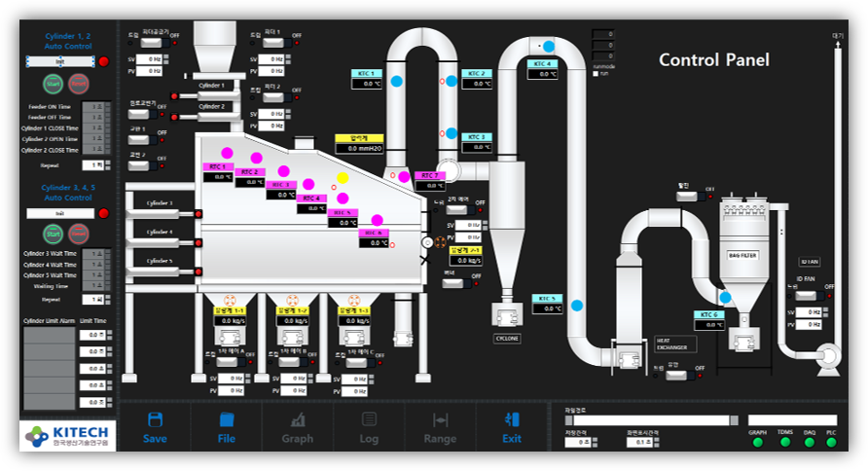Click the Range icon
868x471 pixels.
(440, 420)
